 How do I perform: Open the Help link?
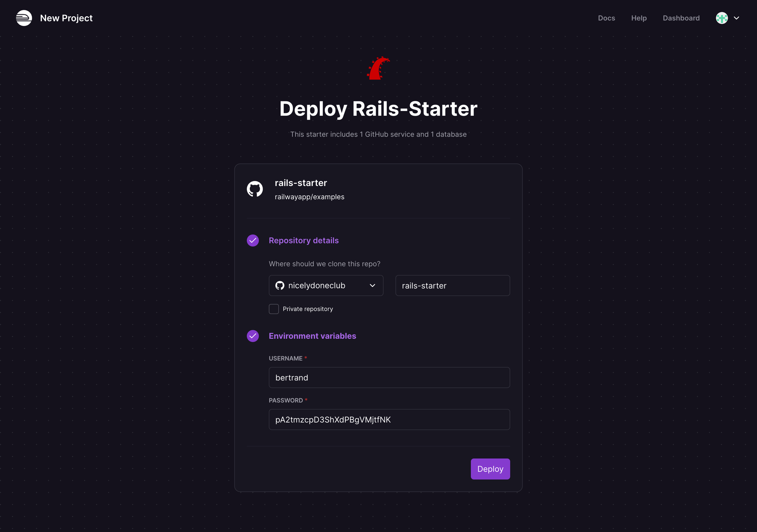(639, 18)
